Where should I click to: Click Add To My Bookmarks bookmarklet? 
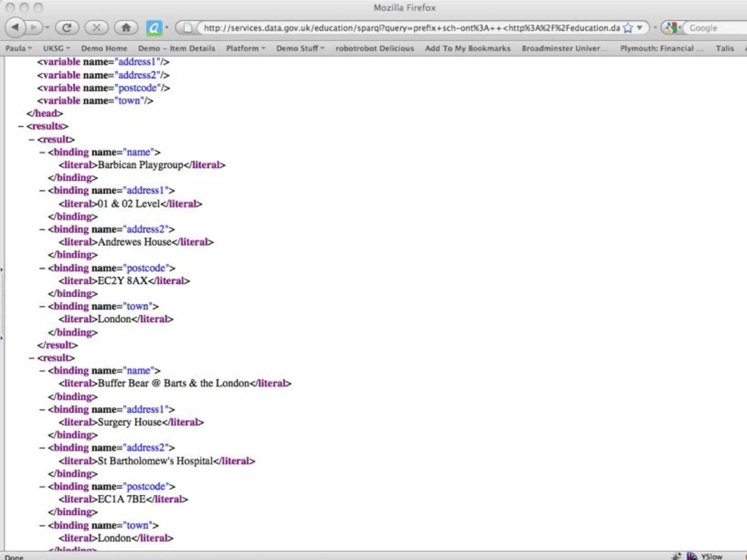coord(467,48)
